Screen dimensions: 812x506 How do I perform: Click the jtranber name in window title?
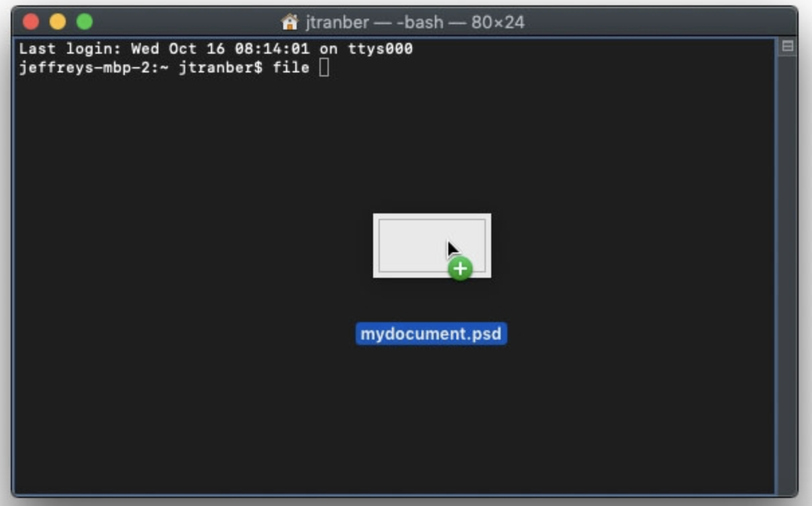tap(337, 22)
